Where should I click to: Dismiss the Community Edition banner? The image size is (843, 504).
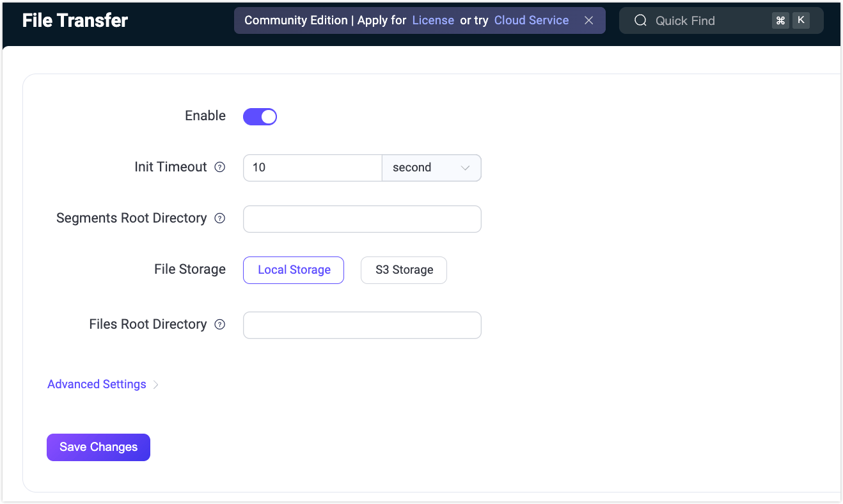[588, 20]
